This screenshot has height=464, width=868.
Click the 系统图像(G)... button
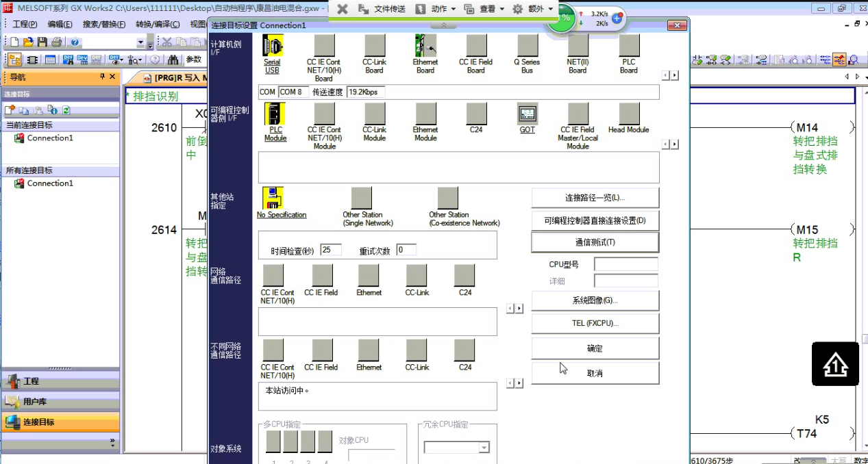pos(595,300)
